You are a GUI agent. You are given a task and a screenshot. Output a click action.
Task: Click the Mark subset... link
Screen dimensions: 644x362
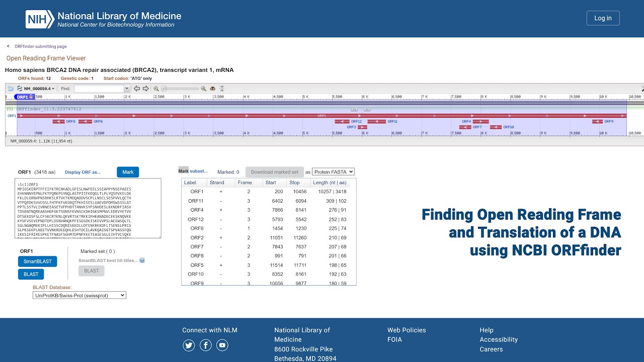(x=193, y=171)
